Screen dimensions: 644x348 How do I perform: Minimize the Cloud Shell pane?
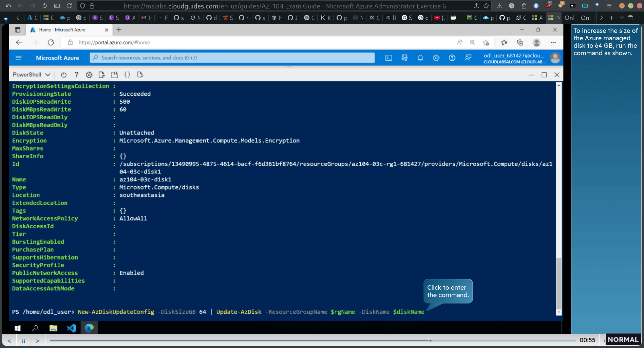tap(531, 75)
